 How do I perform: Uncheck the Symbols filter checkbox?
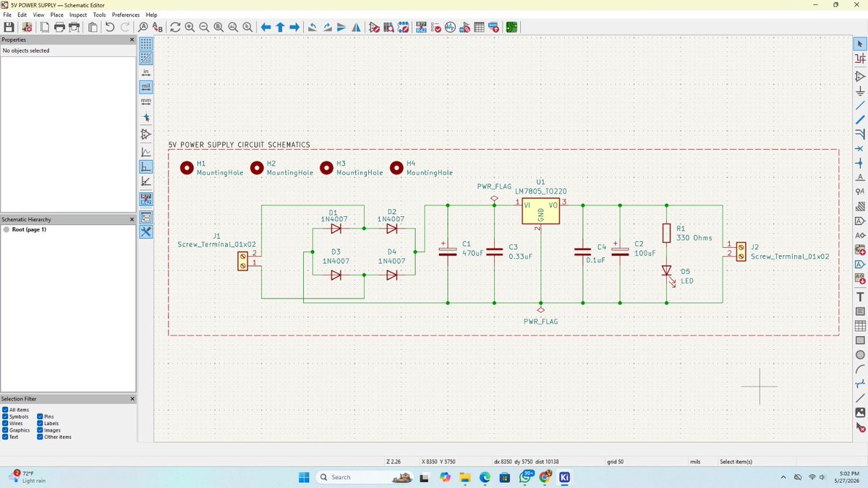pos(5,416)
